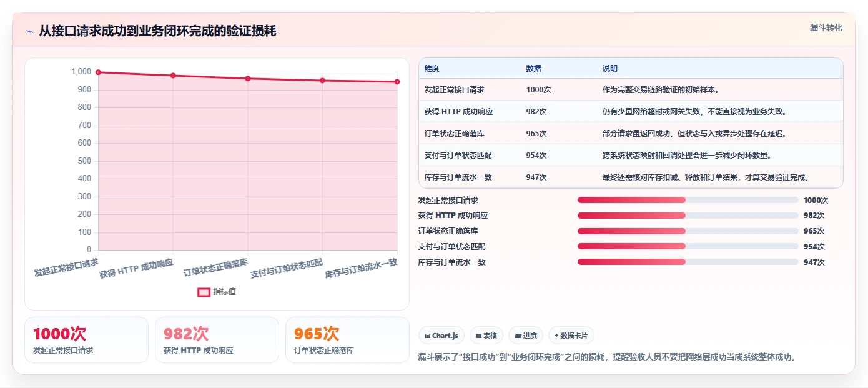This screenshot has width=868, height=388.
Task: Click the description starting 仍有少量网络超时
Action: click(x=695, y=112)
